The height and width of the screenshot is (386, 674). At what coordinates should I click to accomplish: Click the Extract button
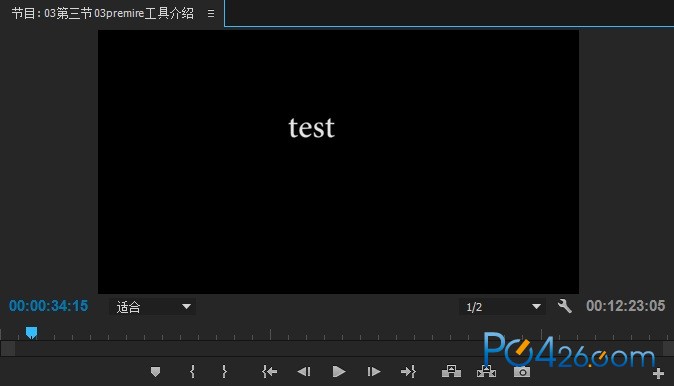486,371
